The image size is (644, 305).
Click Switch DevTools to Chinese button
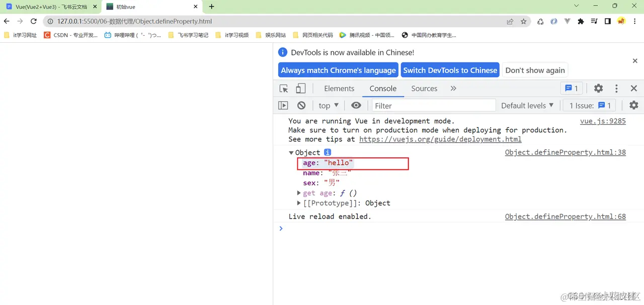[450, 70]
